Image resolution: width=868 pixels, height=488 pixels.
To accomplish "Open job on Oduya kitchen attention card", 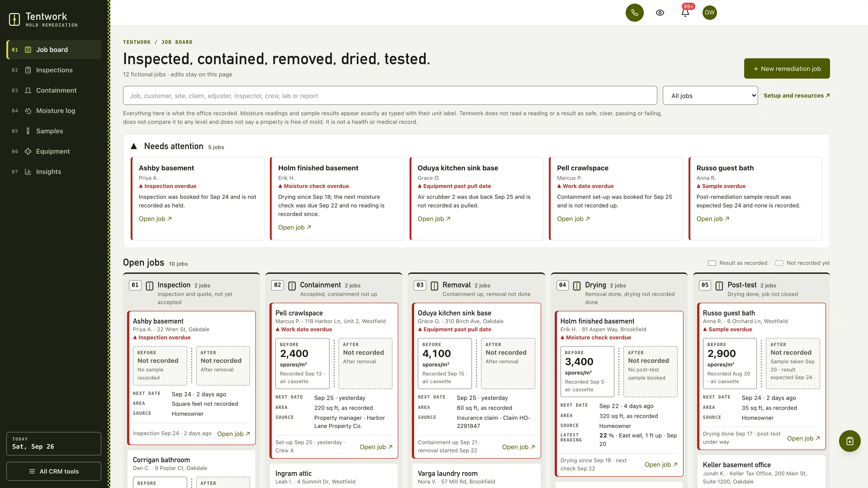I will (434, 219).
